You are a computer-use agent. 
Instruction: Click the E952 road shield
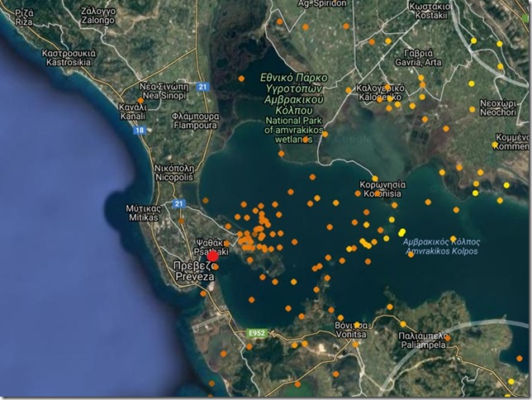[259, 333]
